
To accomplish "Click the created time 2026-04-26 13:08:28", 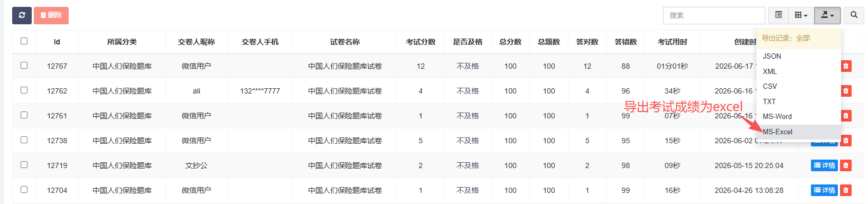I will pos(749,190).
